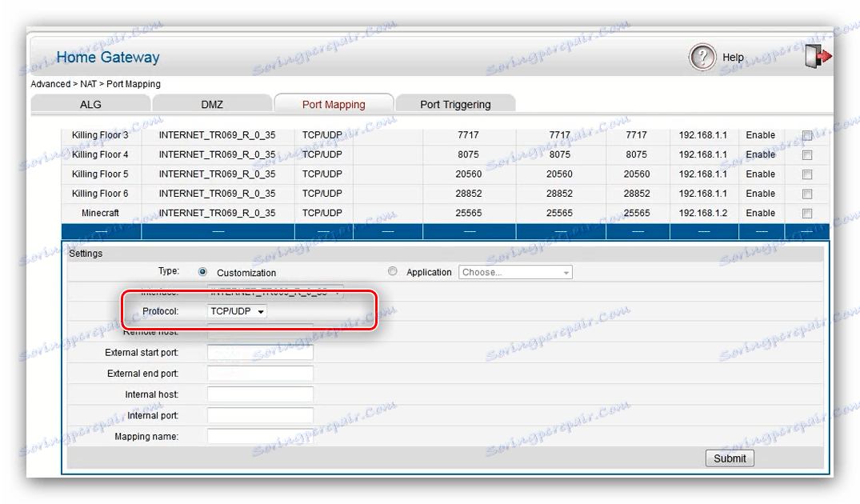
Task: Click the Advanced breadcrumb text
Action: tap(50, 84)
